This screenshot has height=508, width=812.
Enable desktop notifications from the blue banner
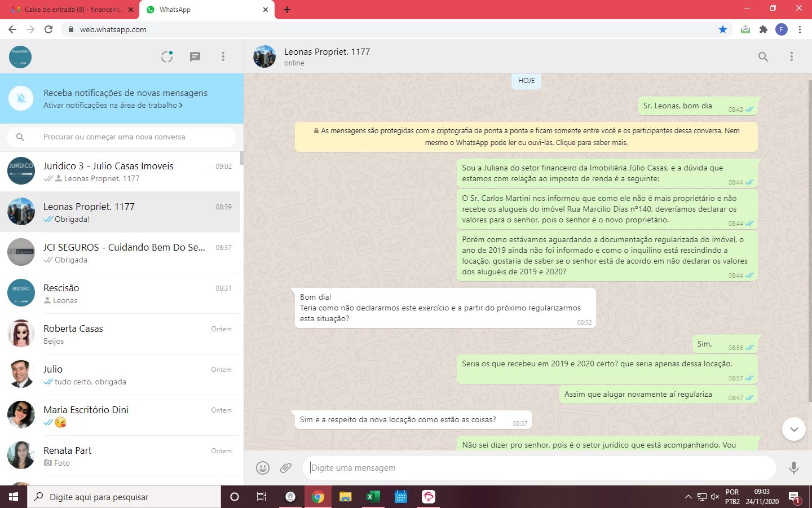point(113,105)
